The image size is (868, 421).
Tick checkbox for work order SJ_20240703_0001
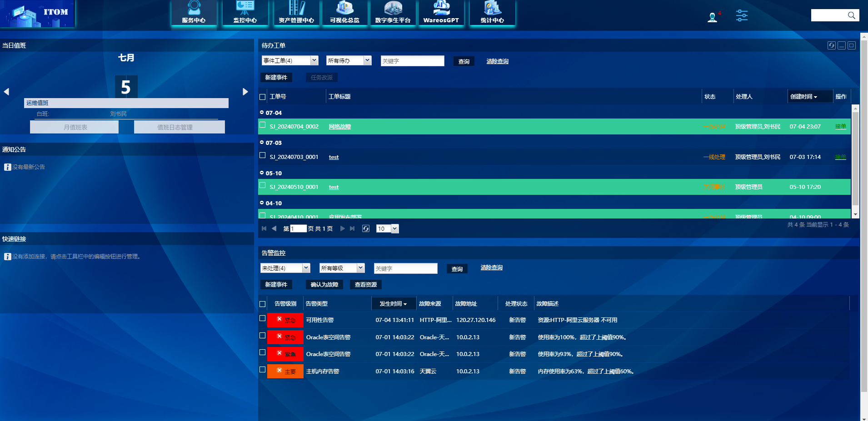click(x=262, y=155)
